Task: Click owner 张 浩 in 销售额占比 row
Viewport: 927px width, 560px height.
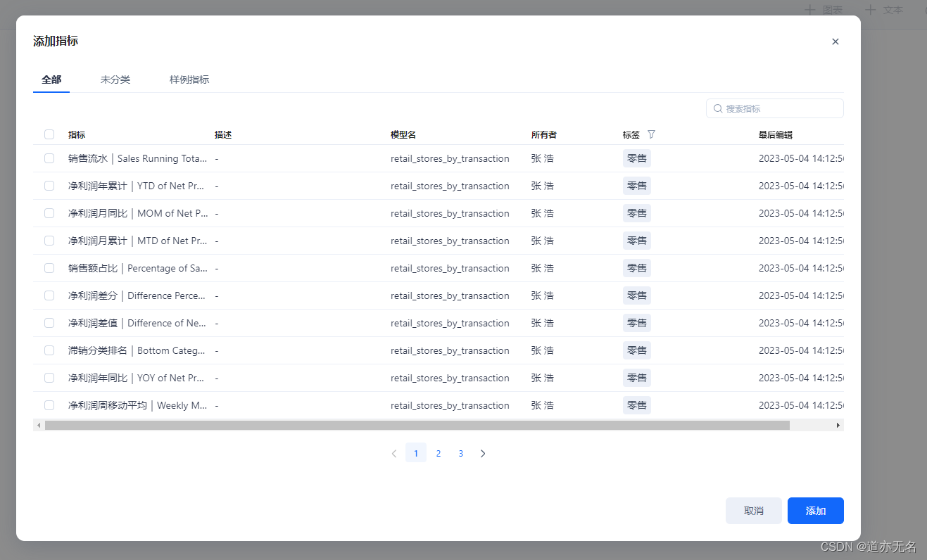Action: click(x=543, y=268)
